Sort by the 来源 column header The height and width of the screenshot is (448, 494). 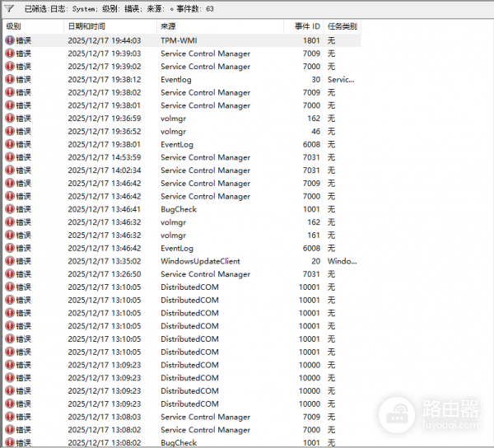[x=220, y=26]
